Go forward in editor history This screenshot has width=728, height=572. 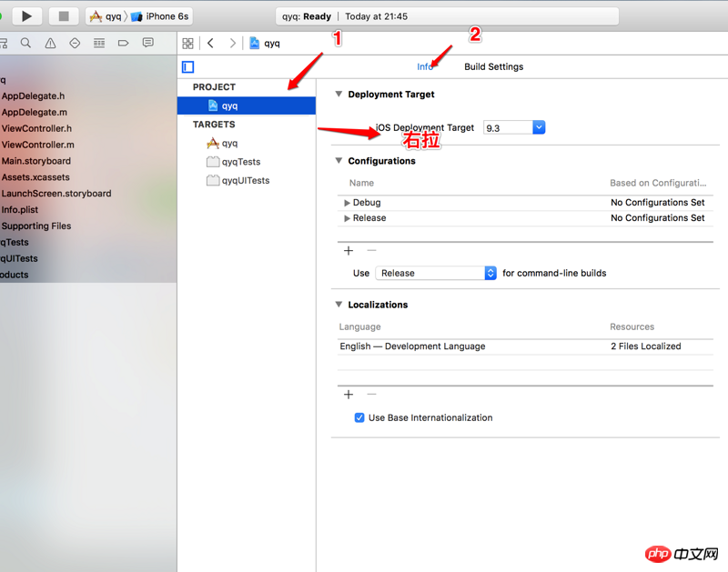(x=233, y=43)
